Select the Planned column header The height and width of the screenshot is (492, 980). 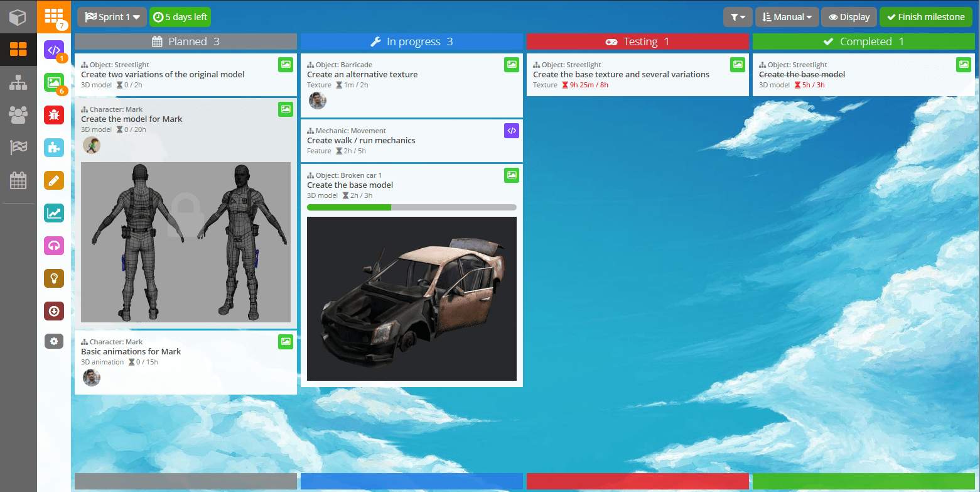(186, 41)
